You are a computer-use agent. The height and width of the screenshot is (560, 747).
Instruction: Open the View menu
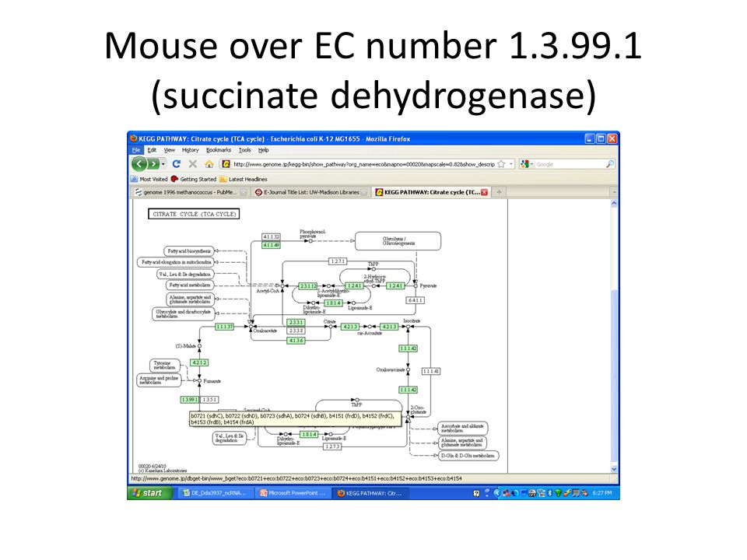(x=169, y=150)
